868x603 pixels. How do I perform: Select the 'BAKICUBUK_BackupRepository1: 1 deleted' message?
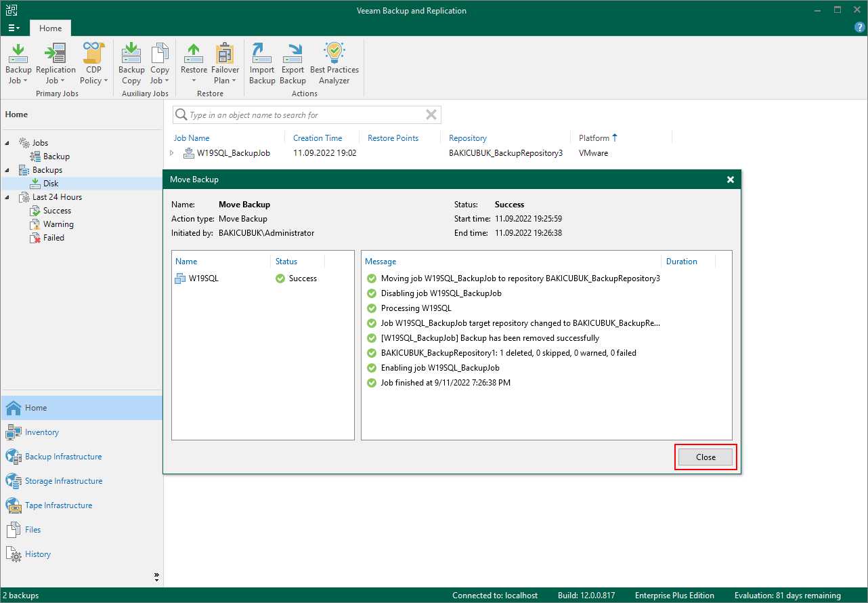(x=508, y=353)
